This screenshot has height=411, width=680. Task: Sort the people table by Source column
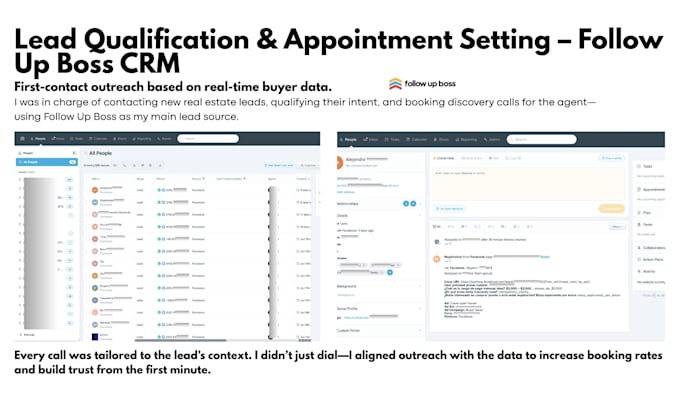pos(198,179)
